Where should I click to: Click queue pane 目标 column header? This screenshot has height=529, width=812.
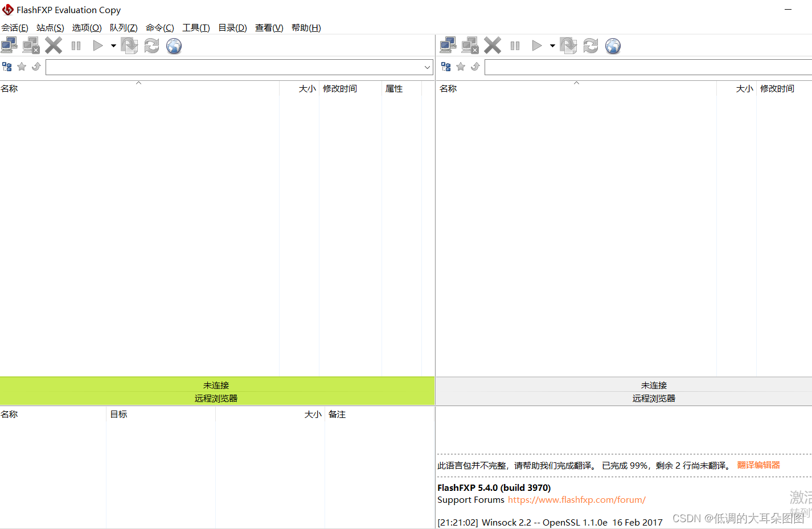click(161, 414)
